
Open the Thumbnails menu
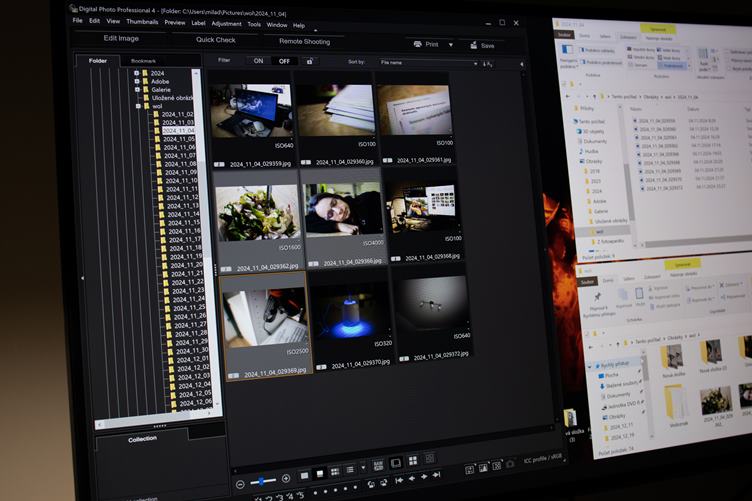(142, 22)
